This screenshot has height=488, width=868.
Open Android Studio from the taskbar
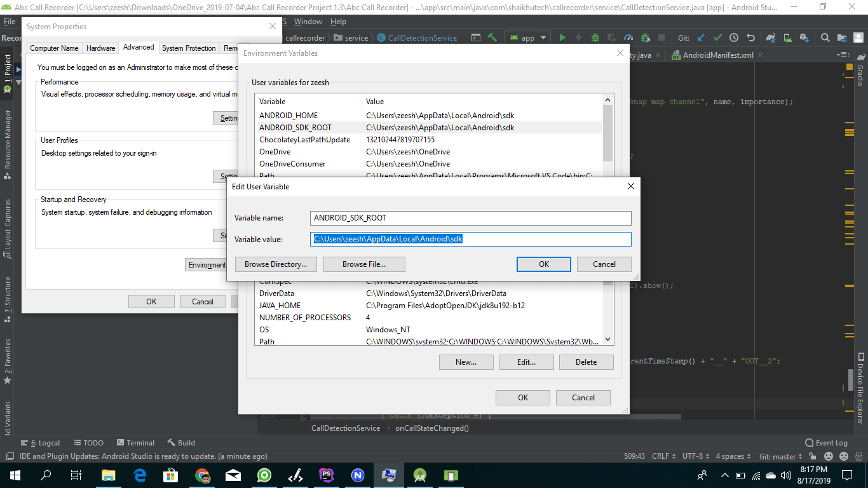click(419, 475)
